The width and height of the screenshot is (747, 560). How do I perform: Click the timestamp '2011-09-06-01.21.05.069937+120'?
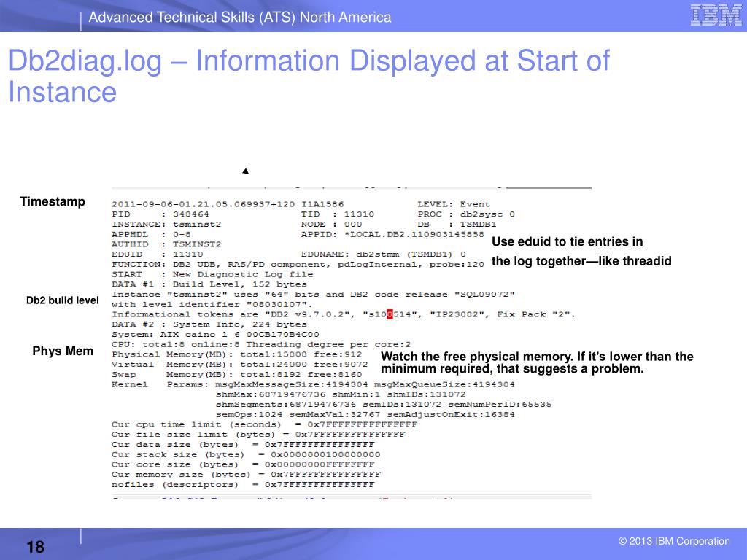[x=204, y=204]
